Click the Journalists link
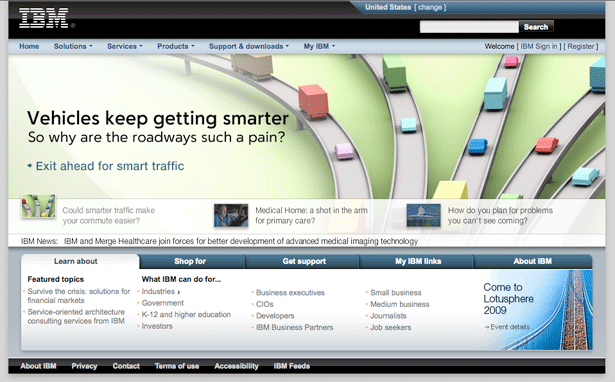Screen dimensions: 615x382 tap(388, 316)
